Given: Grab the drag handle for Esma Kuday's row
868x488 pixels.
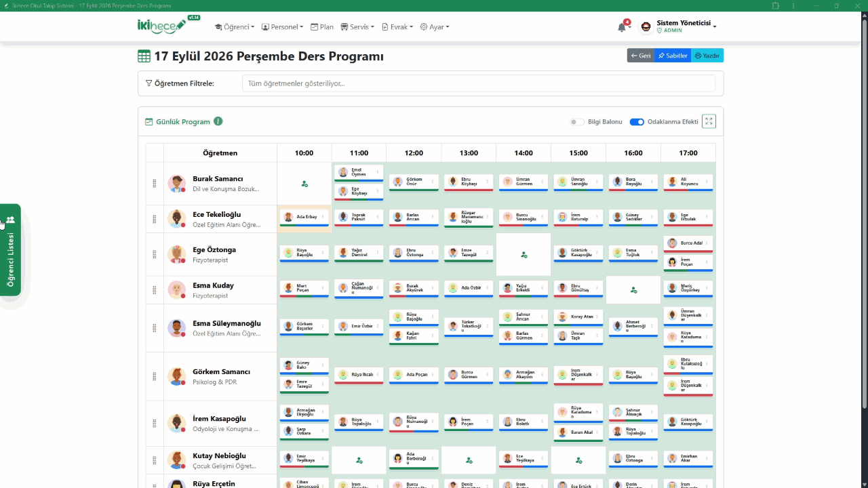Looking at the screenshot, I should pyautogui.click(x=154, y=290).
